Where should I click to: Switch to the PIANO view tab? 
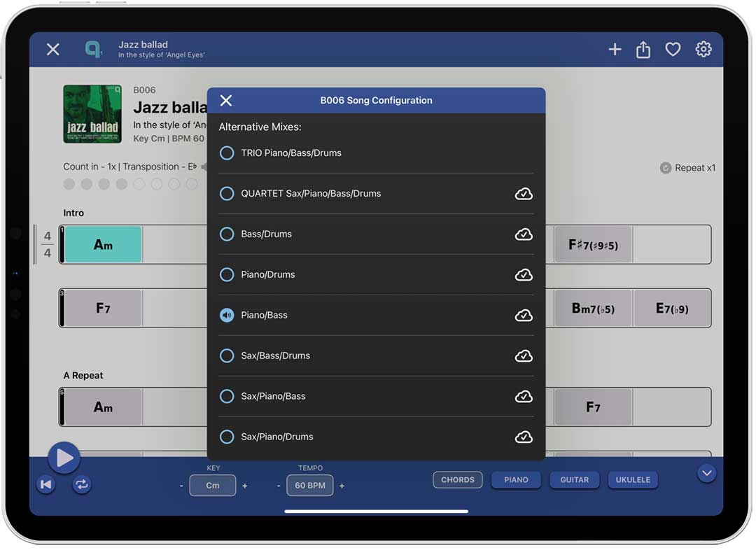tap(516, 480)
